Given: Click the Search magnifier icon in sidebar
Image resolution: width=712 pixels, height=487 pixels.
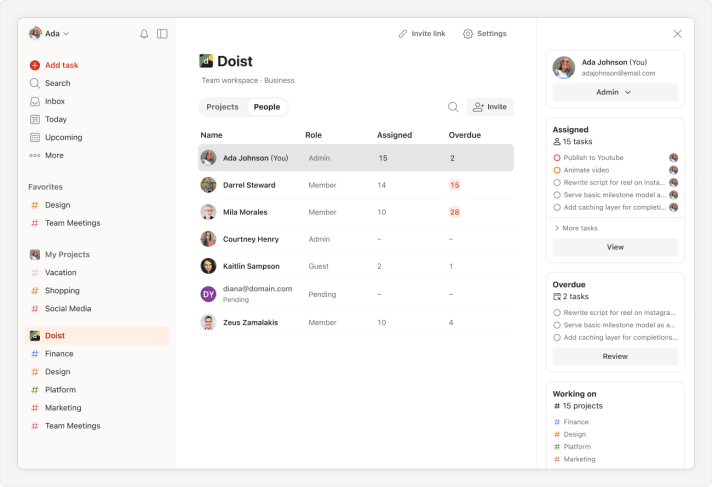Looking at the screenshot, I should [35, 83].
